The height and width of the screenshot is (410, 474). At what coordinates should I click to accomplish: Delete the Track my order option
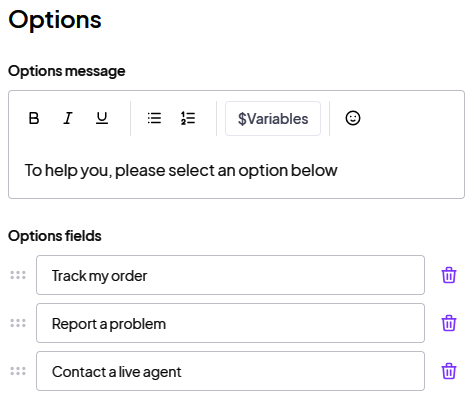pyautogui.click(x=449, y=275)
